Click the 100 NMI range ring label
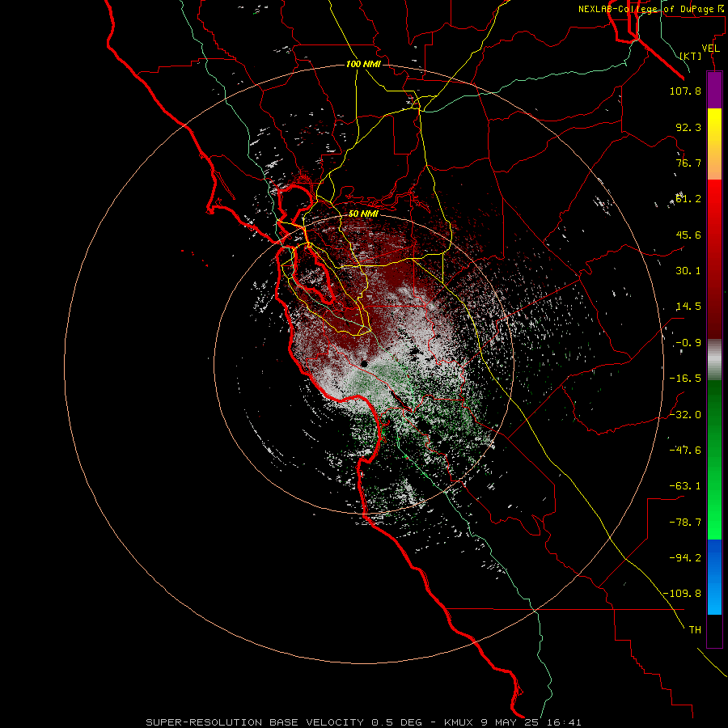Screen dimensions: 728x728 pos(363,64)
